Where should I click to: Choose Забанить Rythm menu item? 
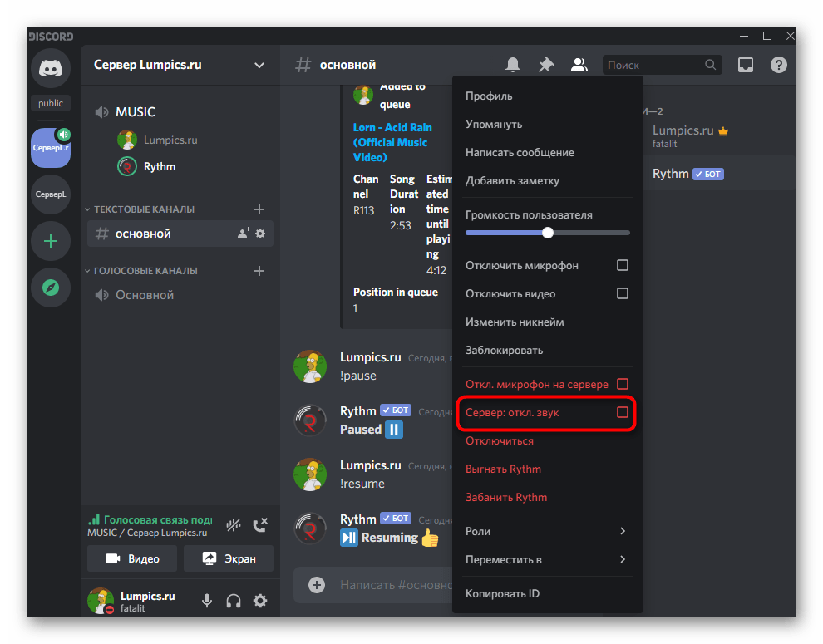coord(547,498)
